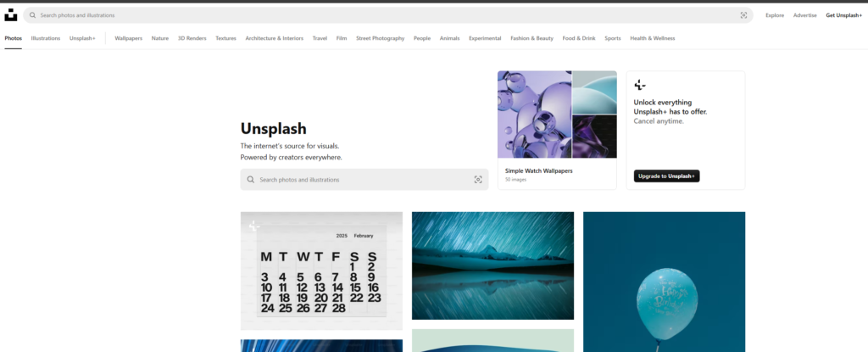Open the blue light streaks photo

[321, 346]
